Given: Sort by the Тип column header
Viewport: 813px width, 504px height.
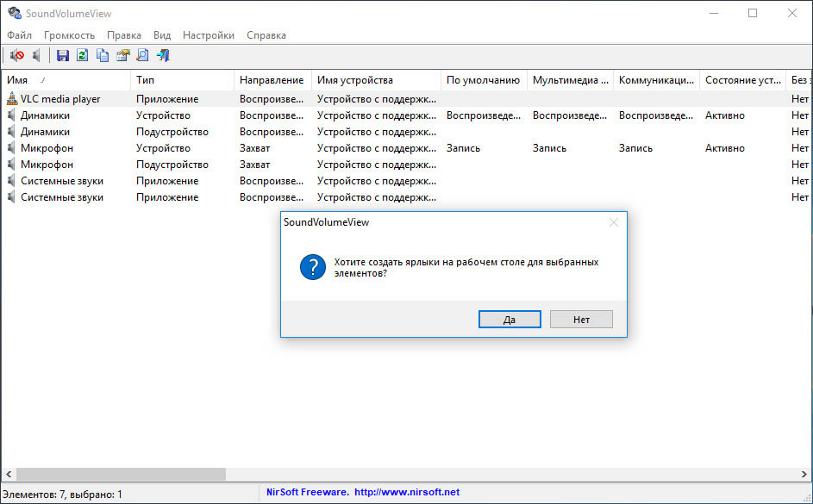Looking at the screenshot, I should click(x=183, y=80).
